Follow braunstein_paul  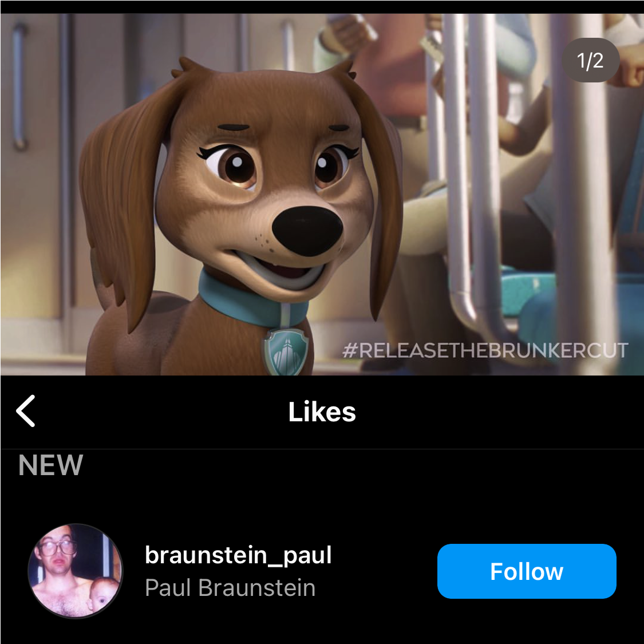527,571
